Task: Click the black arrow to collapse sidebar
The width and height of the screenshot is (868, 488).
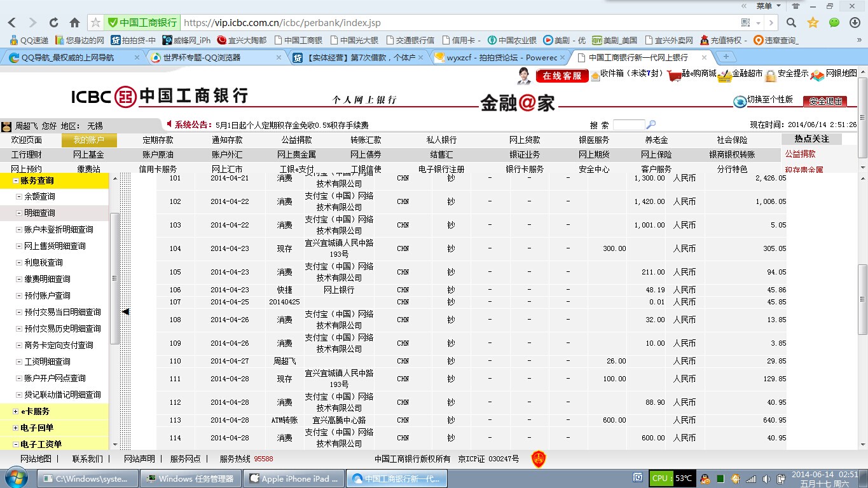Action: 125,311
